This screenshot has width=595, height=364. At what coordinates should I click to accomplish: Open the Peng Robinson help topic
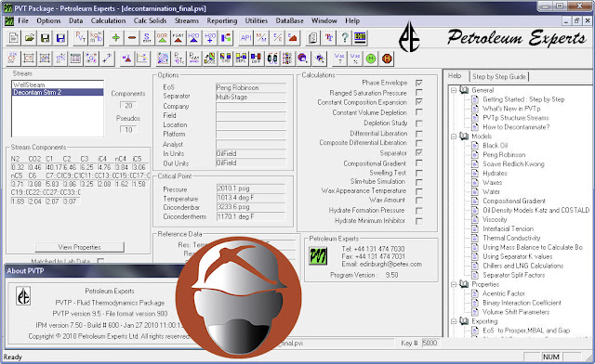504,155
